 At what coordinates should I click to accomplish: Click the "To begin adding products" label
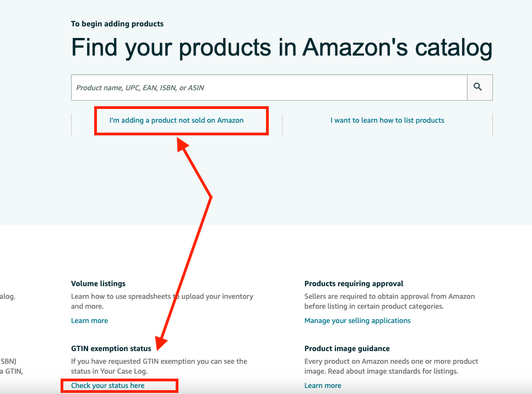coord(117,24)
